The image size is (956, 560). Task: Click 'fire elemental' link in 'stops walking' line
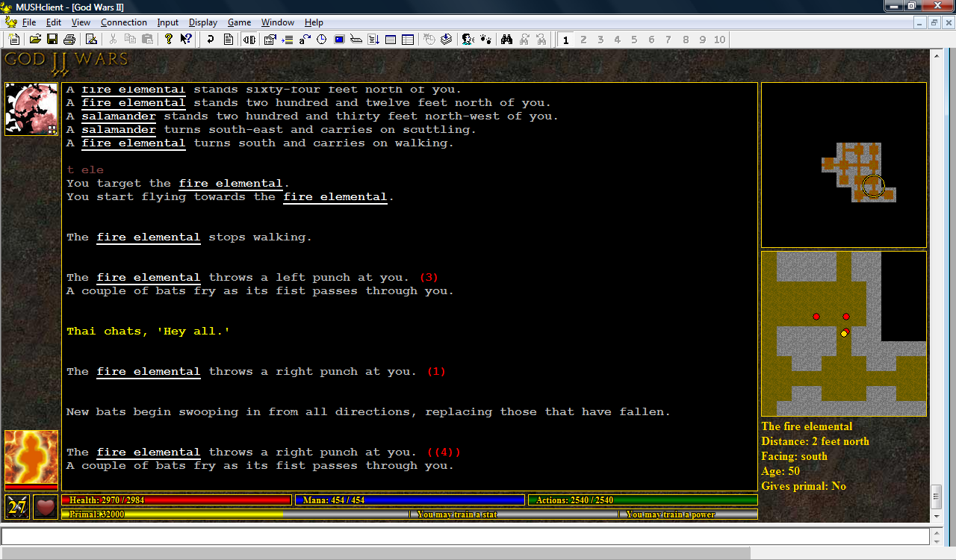click(x=149, y=237)
